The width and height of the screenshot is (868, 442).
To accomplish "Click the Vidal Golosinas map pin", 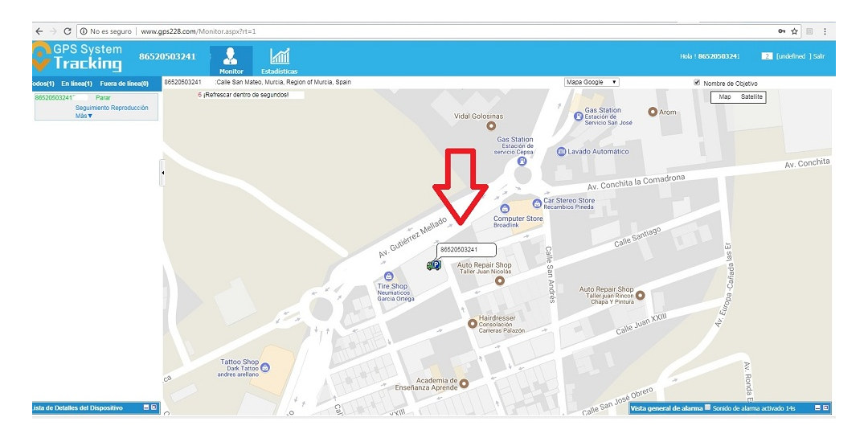I will pos(490,126).
